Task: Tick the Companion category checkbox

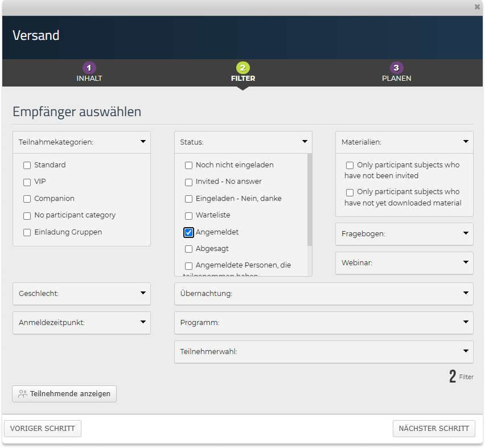Action: point(27,199)
